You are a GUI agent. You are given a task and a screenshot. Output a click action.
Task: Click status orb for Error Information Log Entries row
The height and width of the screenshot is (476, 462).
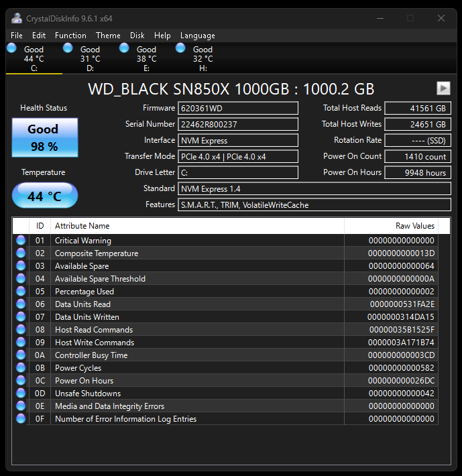coord(21,418)
